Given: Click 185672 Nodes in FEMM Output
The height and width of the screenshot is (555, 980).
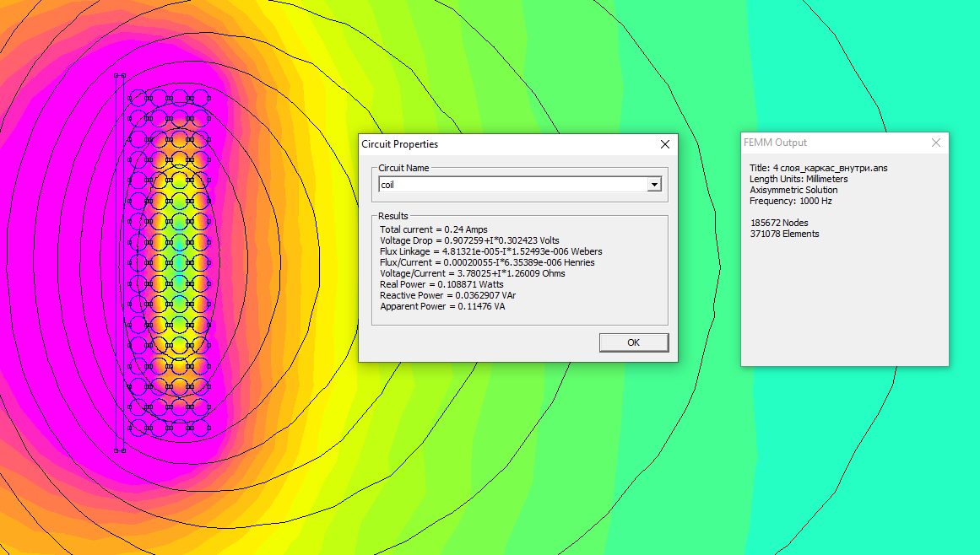Looking at the screenshot, I should tap(779, 223).
